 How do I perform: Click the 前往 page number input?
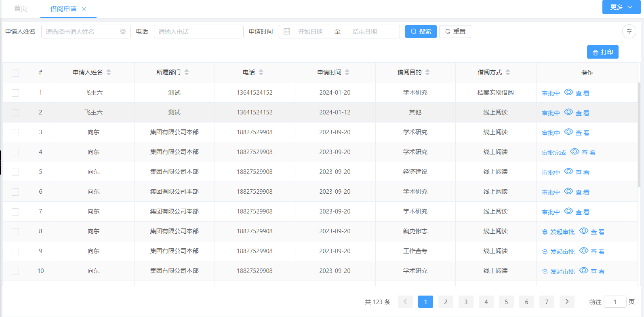[x=615, y=302]
